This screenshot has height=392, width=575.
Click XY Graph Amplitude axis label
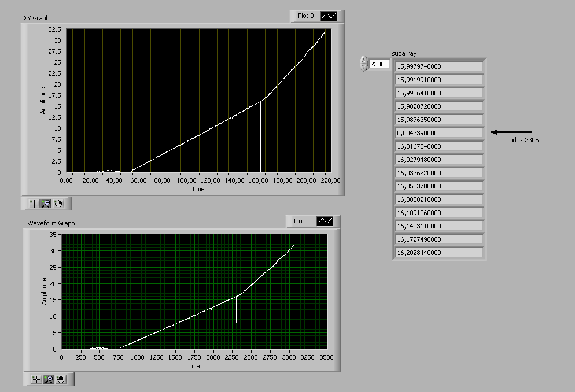tap(43, 101)
